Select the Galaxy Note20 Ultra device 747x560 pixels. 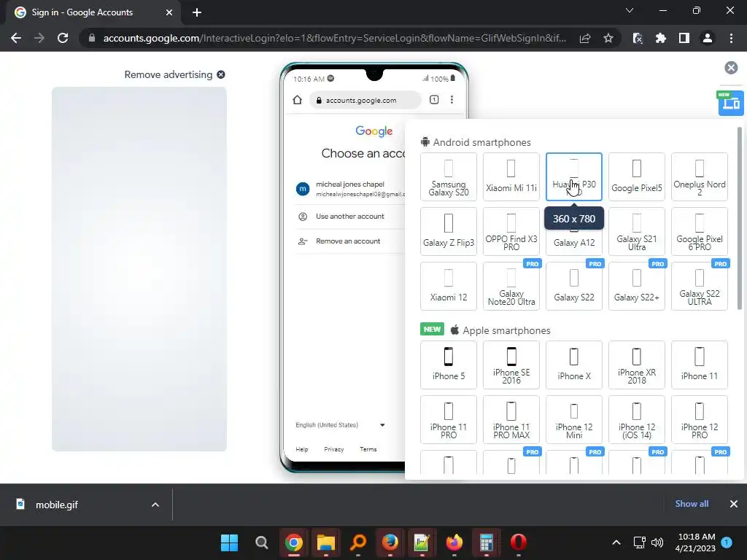[511, 286]
